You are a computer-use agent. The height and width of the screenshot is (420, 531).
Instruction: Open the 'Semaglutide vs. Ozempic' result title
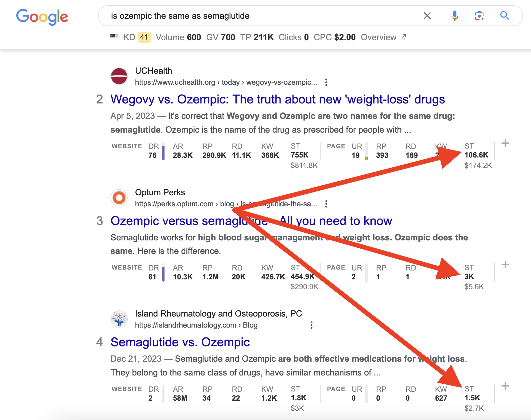coord(180,342)
